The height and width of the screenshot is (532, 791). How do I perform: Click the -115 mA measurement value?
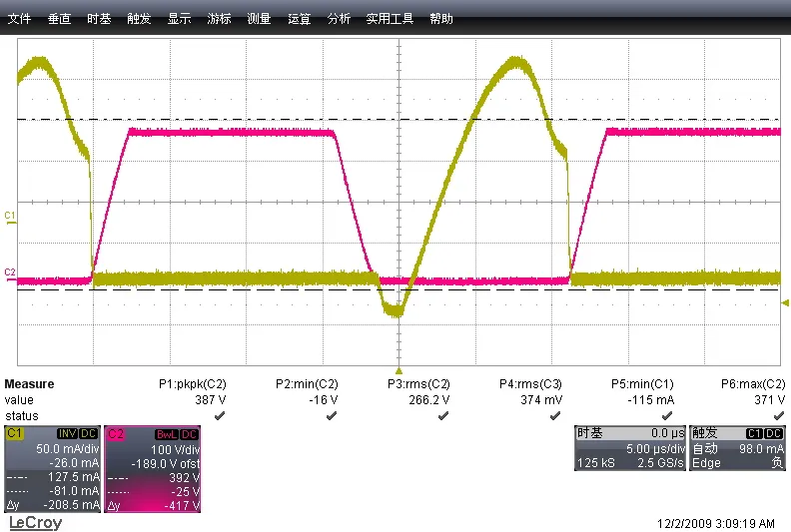coord(651,400)
